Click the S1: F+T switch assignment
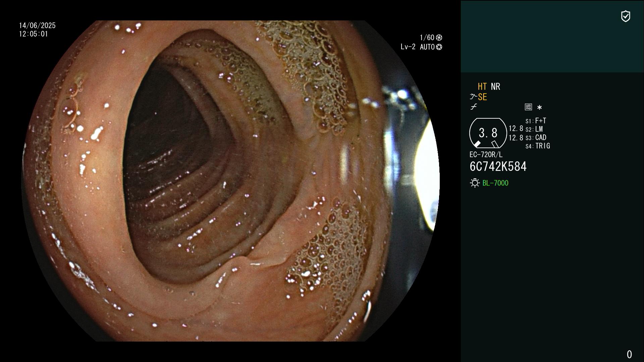This screenshot has width=644, height=362. [x=536, y=121]
